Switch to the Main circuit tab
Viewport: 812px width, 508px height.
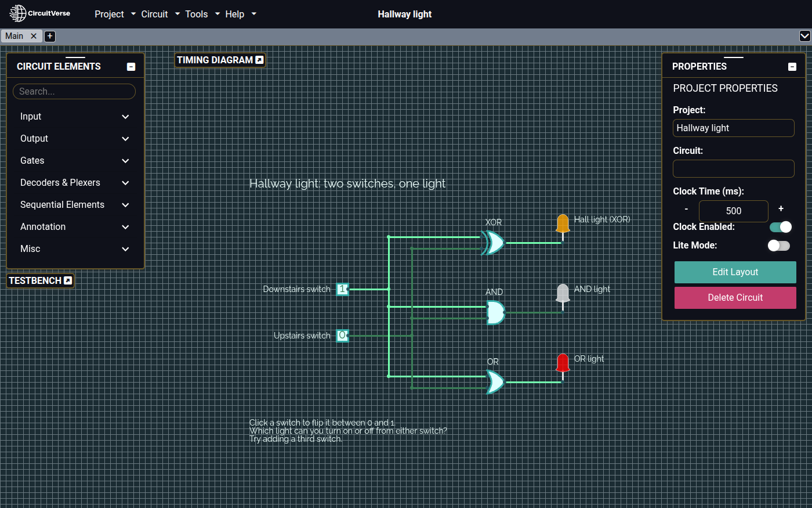click(14, 36)
